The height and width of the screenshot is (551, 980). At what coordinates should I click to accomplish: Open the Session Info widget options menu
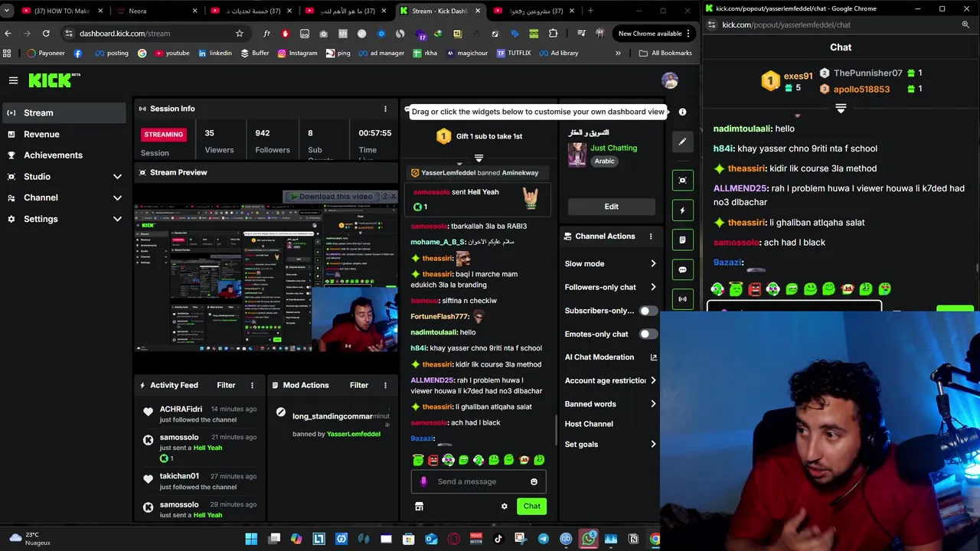385,109
